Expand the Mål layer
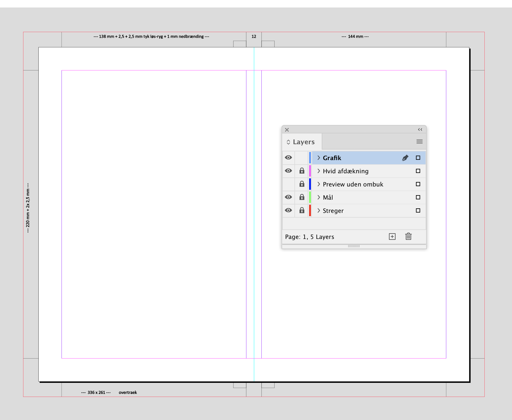This screenshot has width=512, height=420. point(319,197)
